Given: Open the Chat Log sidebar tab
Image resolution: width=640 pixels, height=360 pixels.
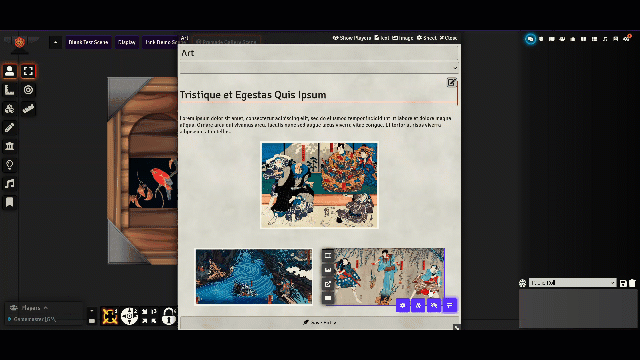Looking at the screenshot, I should [x=530, y=39].
